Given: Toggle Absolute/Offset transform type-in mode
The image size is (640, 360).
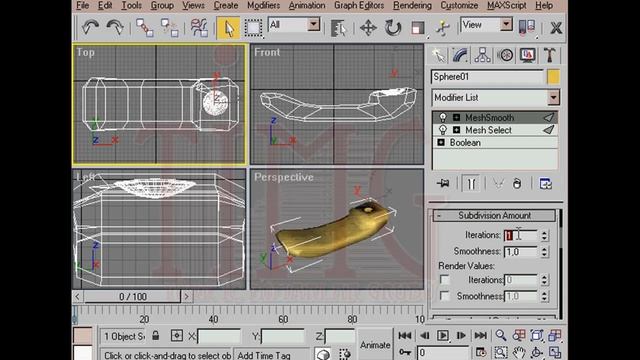Looking at the screenshot, I should (x=177, y=336).
